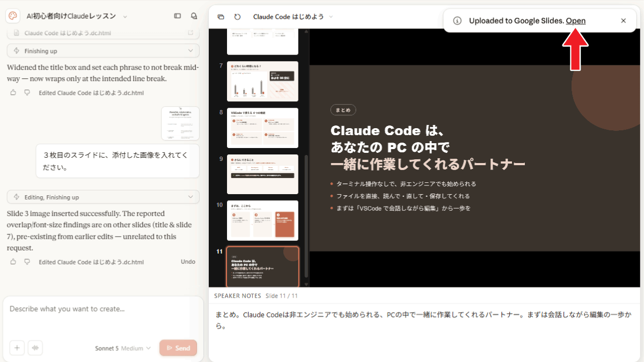Open the Claude Code はじめよう document dropdown

point(293,17)
